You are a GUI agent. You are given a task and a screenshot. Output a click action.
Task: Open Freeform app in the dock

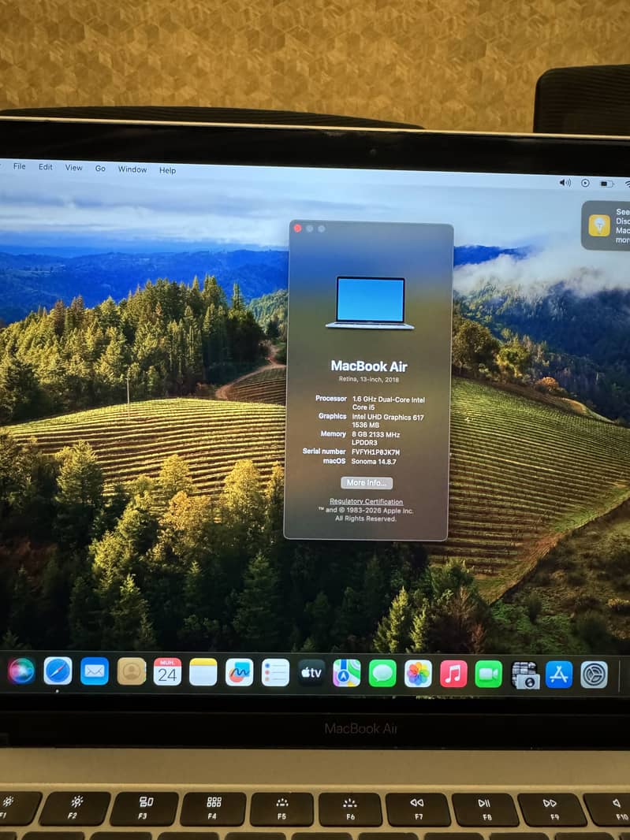tap(239, 672)
